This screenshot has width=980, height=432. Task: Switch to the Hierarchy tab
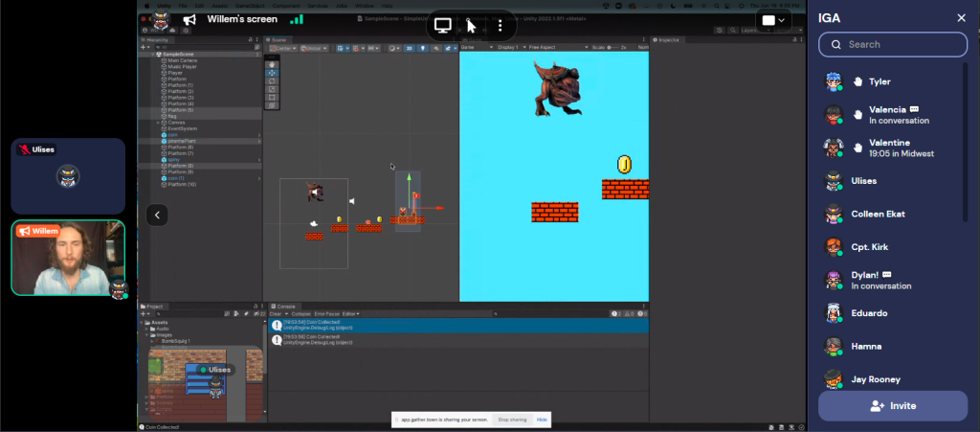pyautogui.click(x=158, y=39)
